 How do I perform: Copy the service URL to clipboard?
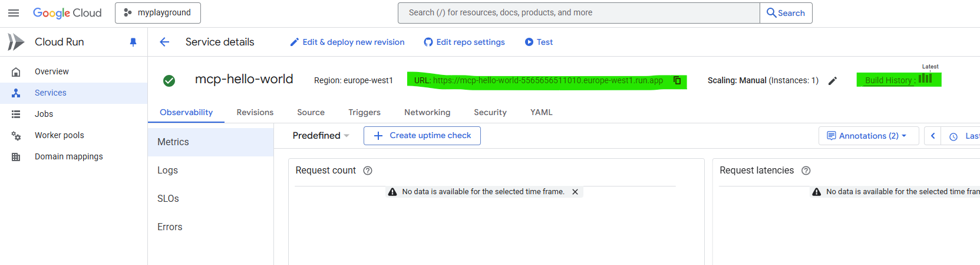click(x=677, y=80)
